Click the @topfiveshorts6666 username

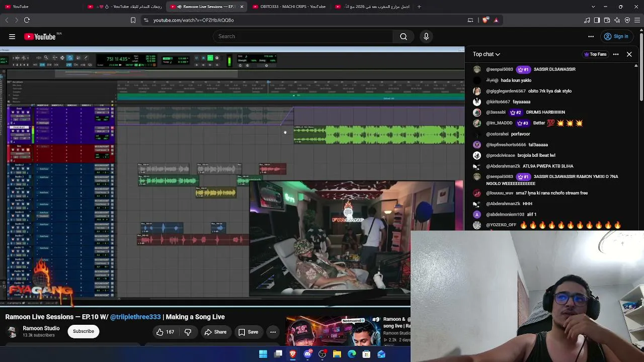click(506, 145)
